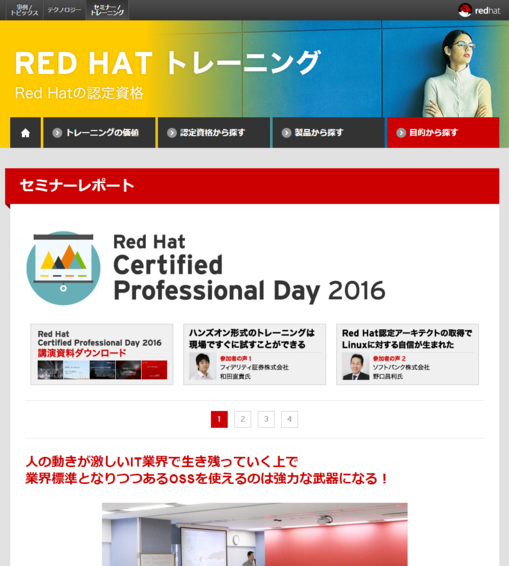The height and width of the screenshot is (566, 509).
Task: Click the セミナーレポート section header
Action: (x=252, y=186)
